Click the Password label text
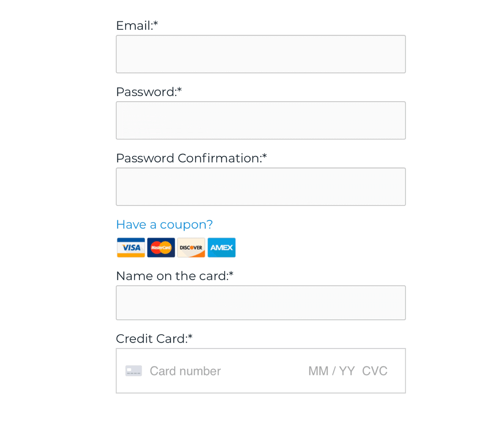The width and height of the screenshot is (504, 423). pyautogui.click(x=149, y=92)
